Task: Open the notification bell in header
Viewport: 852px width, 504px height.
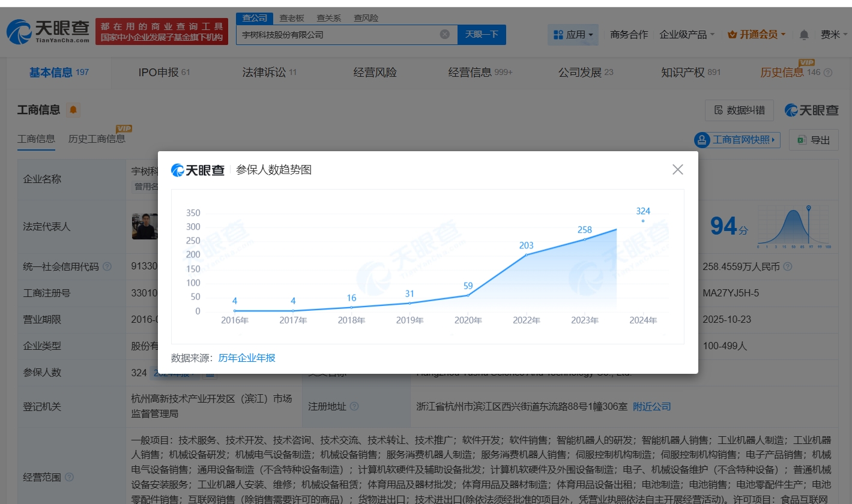Action: pyautogui.click(x=804, y=35)
